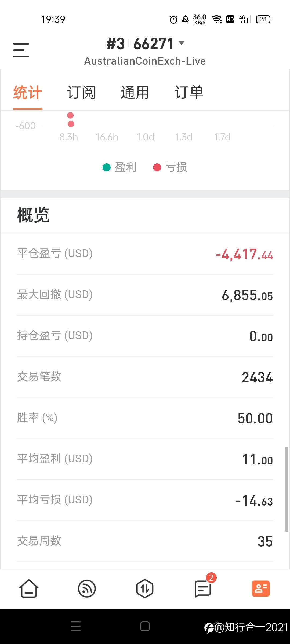Open the hamburger menu icon
The width and height of the screenshot is (290, 644).
[21, 50]
